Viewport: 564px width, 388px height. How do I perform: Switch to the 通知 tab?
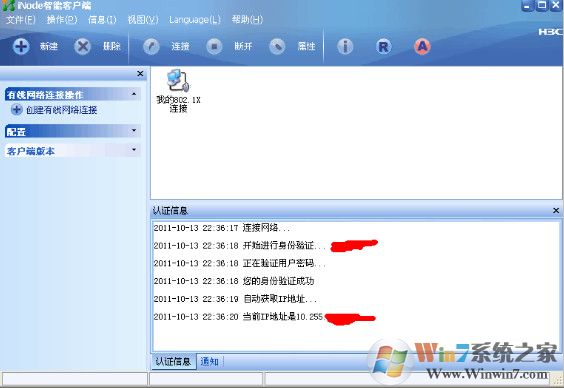click(x=209, y=361)
